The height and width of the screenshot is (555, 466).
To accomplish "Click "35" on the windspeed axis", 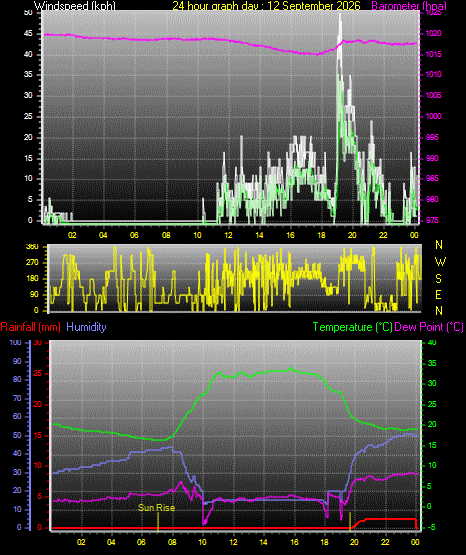I will pyautogui.click(x=28, y=75).
